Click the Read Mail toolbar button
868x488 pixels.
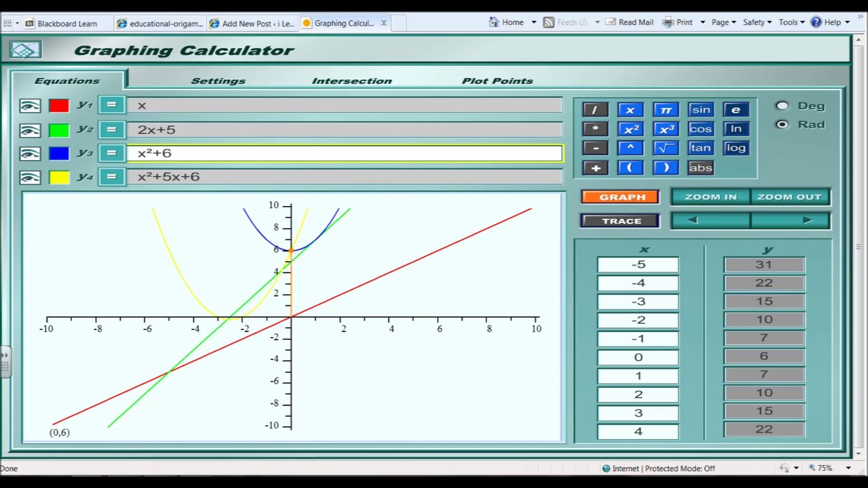tap(629, 22)
